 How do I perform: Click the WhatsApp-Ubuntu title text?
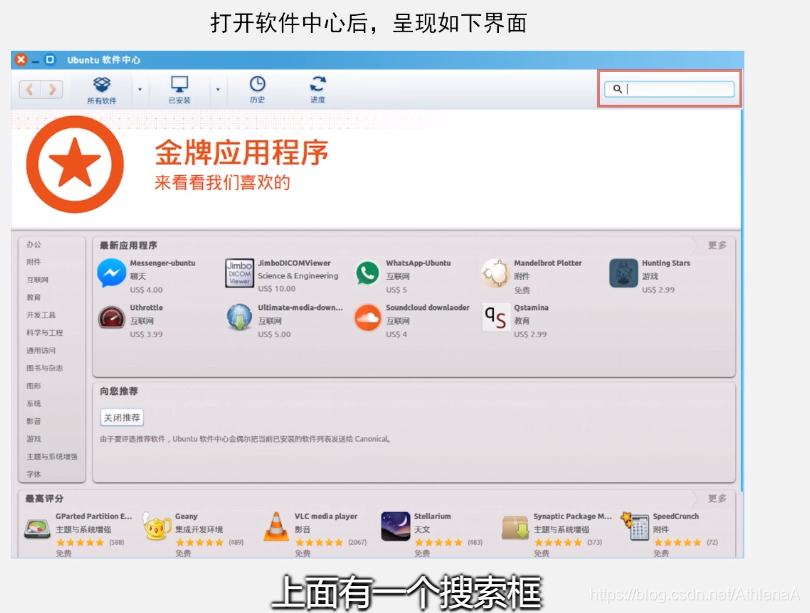point(418,263)
